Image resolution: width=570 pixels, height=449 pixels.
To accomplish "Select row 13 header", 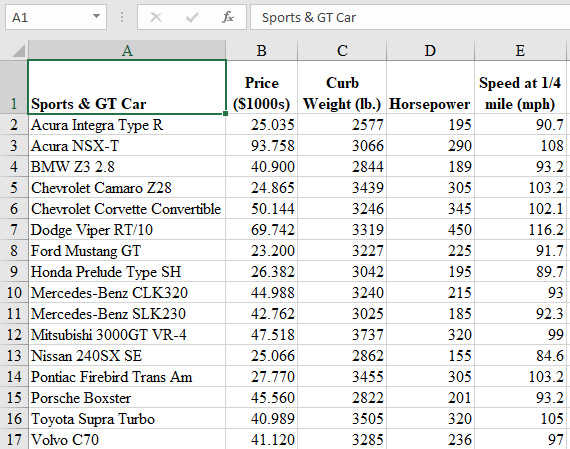I will [14, 356].
